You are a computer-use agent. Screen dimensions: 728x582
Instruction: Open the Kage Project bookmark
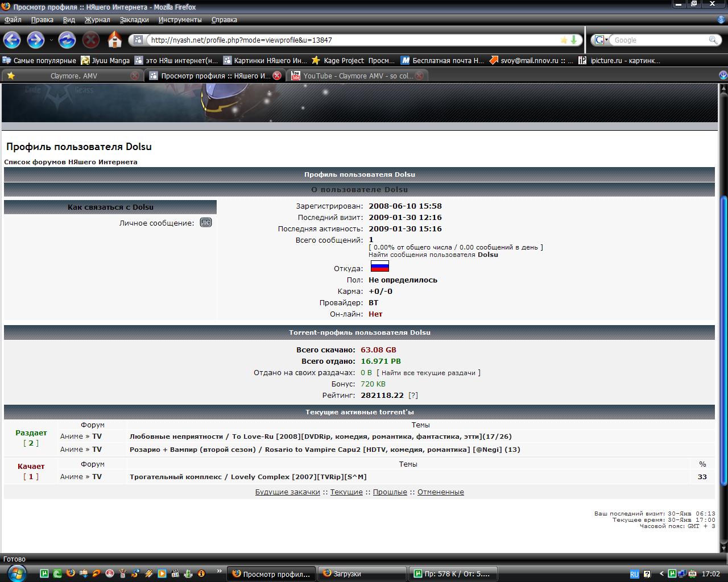(x=354, y=60)
